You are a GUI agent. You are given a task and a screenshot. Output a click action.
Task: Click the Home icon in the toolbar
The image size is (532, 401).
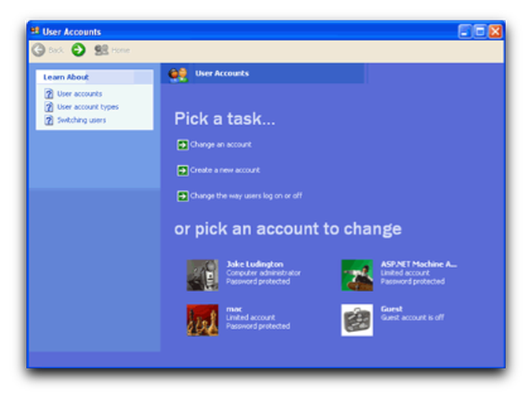[102, 50]
